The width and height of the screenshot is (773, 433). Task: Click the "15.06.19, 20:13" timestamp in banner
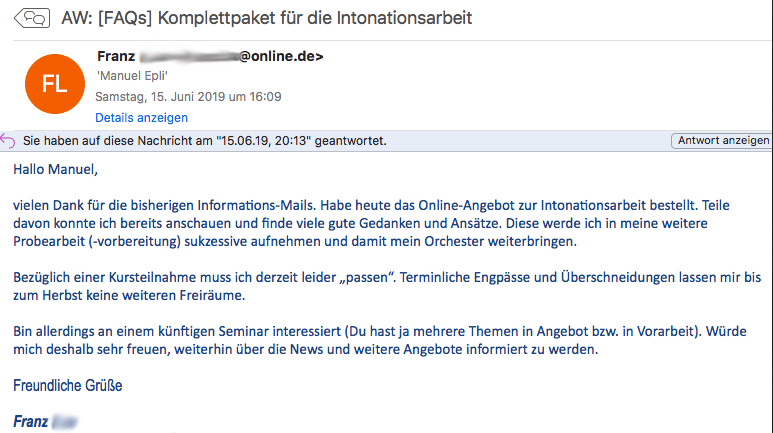pyautogui.click(x=264, y=141)
